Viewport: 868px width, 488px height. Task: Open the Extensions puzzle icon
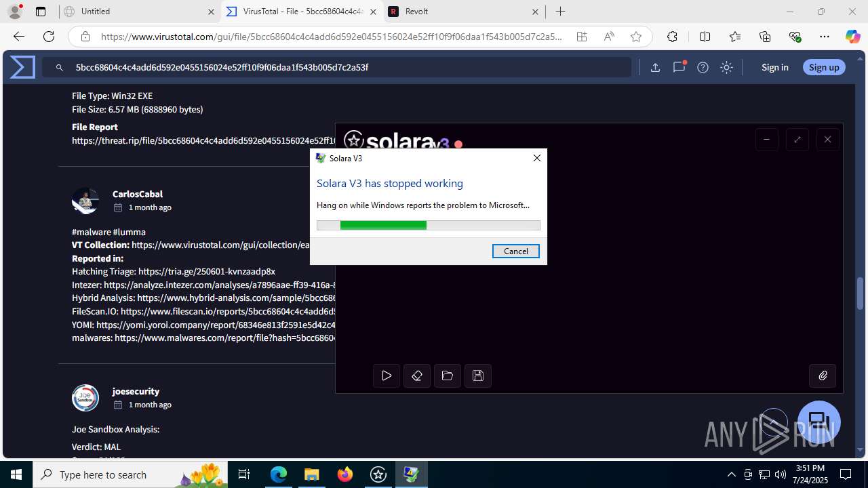(x=672, y=37)
